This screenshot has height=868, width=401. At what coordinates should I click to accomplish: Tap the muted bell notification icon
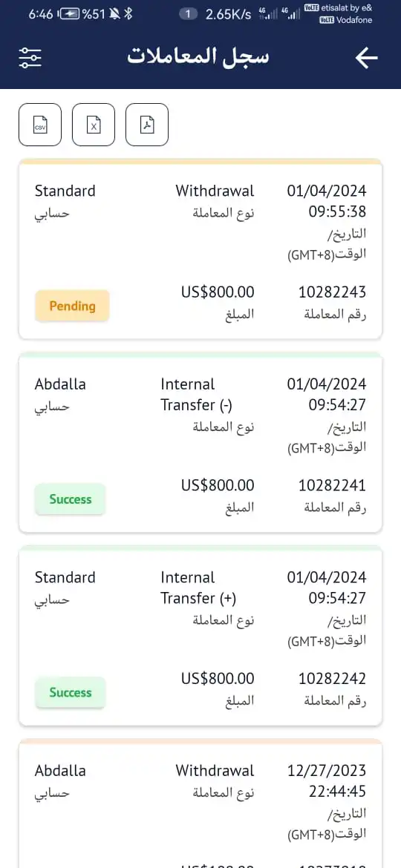click(x=115, y=14)
